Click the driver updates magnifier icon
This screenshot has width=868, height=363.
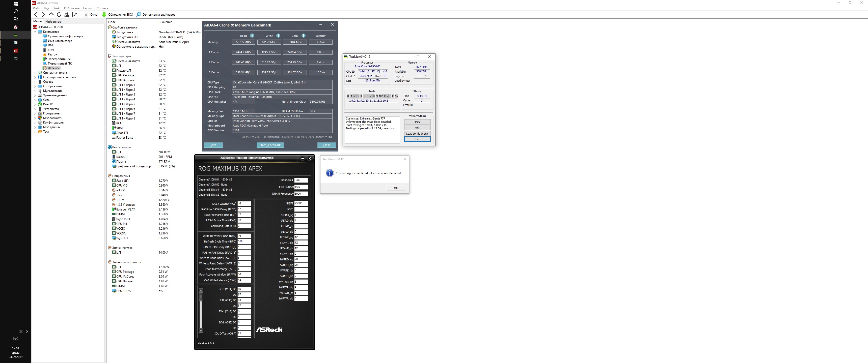(139, 14)
